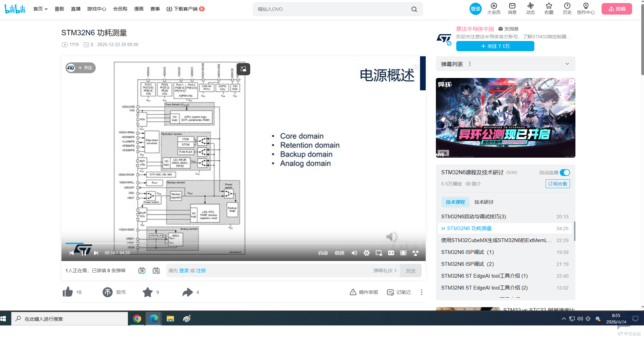
Task: Play STM32N6启动与调试技巧(3) from playlist
Action: [x=504, y=217]
